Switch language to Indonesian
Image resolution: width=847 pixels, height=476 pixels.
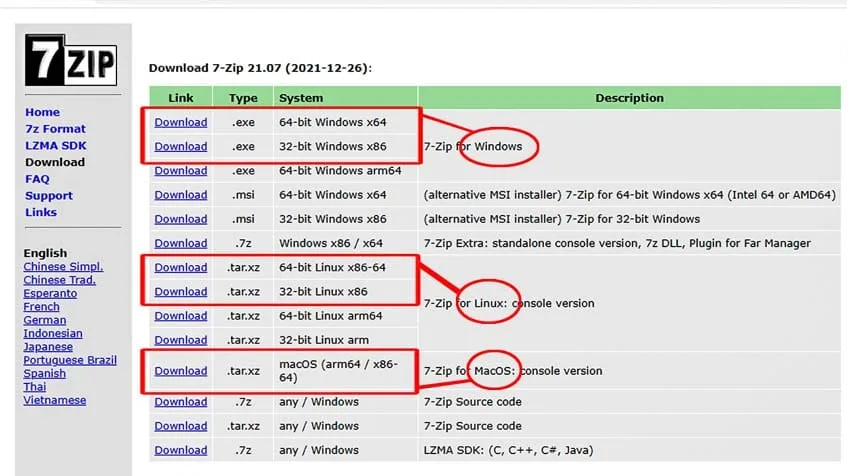tap(53, 333)
